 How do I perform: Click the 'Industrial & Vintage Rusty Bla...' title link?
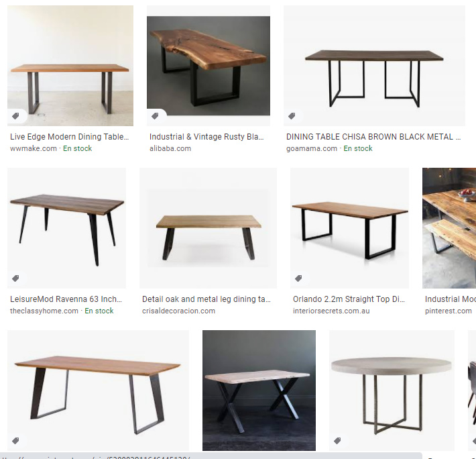[x=206, y=137]
